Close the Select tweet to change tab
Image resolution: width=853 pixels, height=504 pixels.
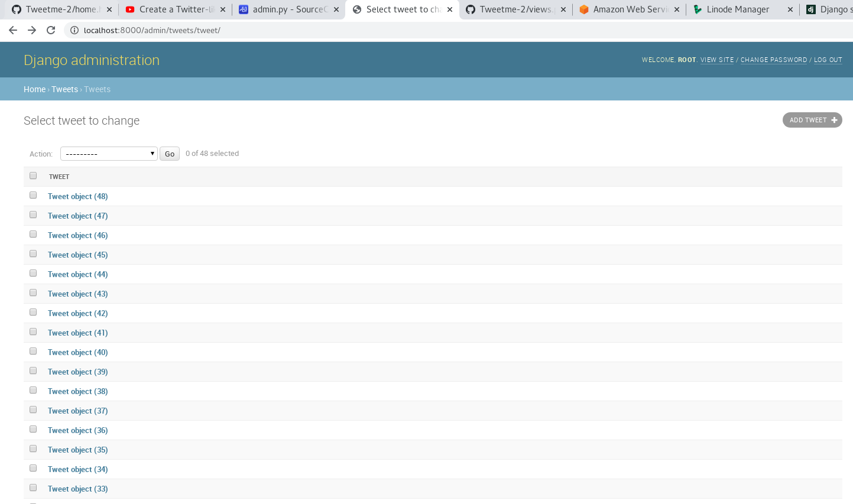point(450,9)
